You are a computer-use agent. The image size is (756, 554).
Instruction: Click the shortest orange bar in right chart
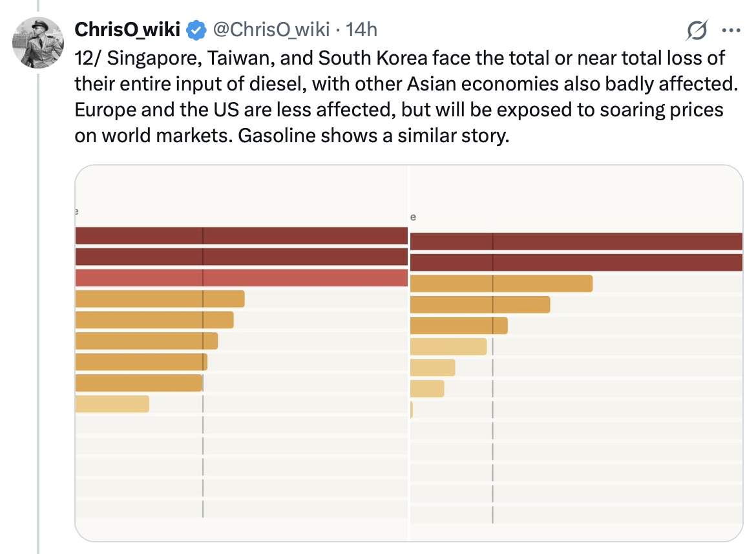coord(459,326)
